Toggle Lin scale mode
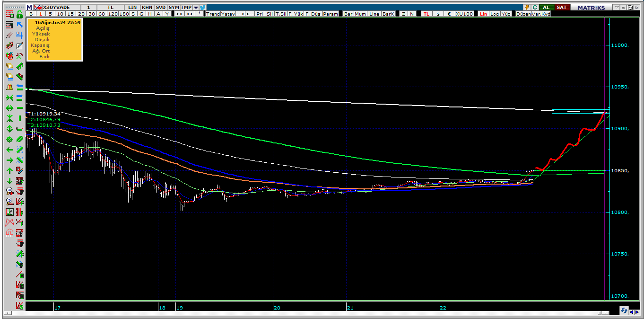The image size is (644, 319). tap(483, 14)
